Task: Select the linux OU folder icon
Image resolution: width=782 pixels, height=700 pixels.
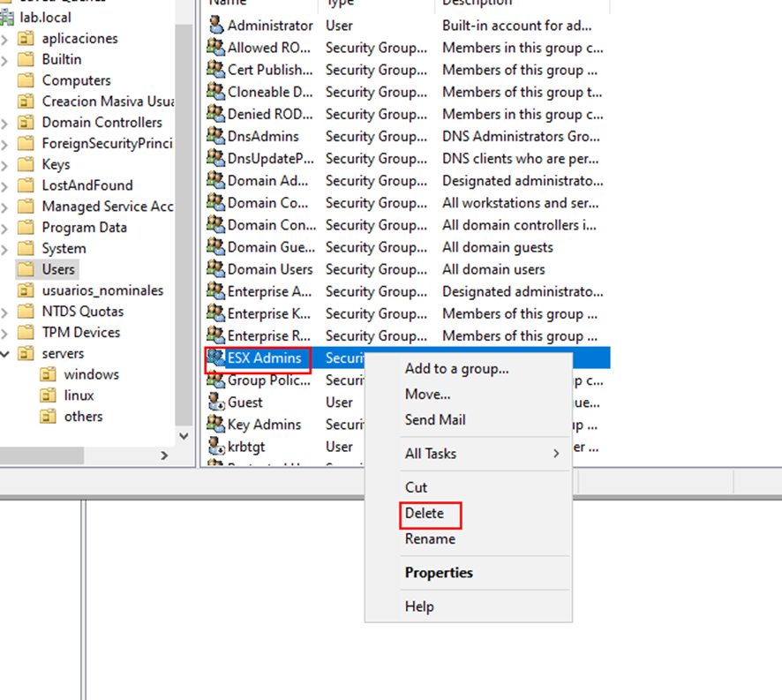Action: click(x=48, y=395)
